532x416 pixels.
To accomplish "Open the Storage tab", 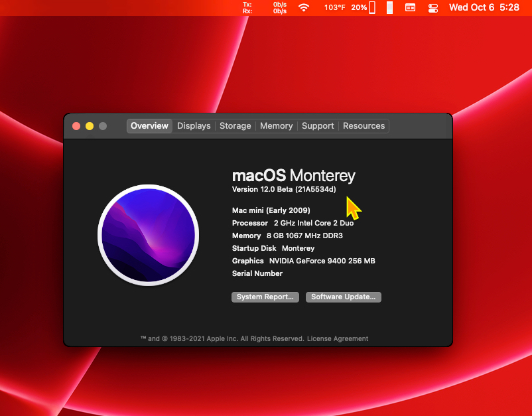I will pyautogui.click(x=235, y=126).
